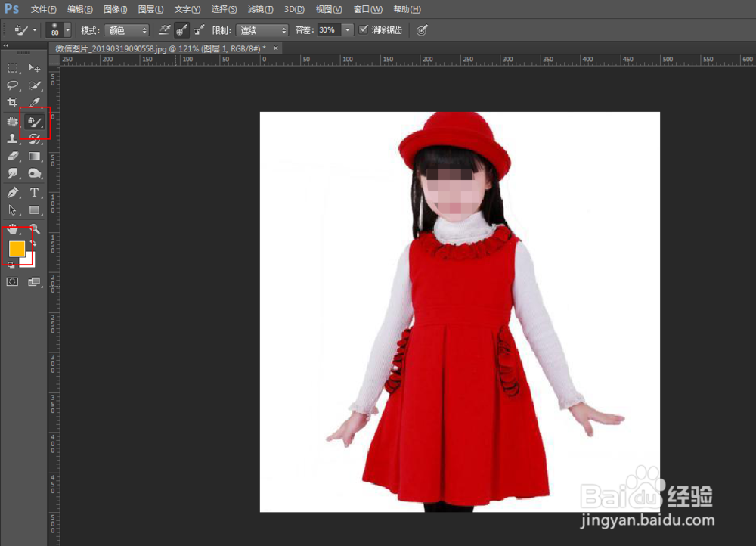Select the Hand tool
The image size is (756, 546).
pyautogui.click(x=13, y=229)
